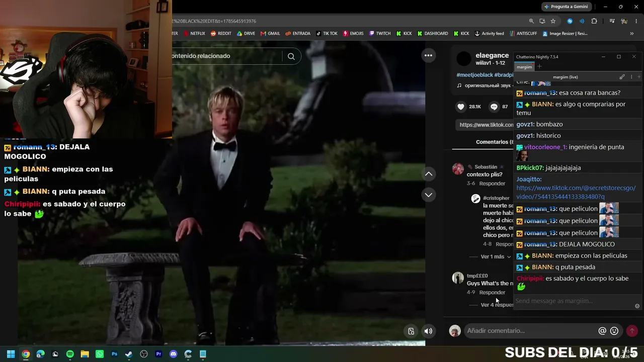Screen dimensions: 644x362
Task: Open emoji picker in TikTok comment box
Action: pos(614,331)
